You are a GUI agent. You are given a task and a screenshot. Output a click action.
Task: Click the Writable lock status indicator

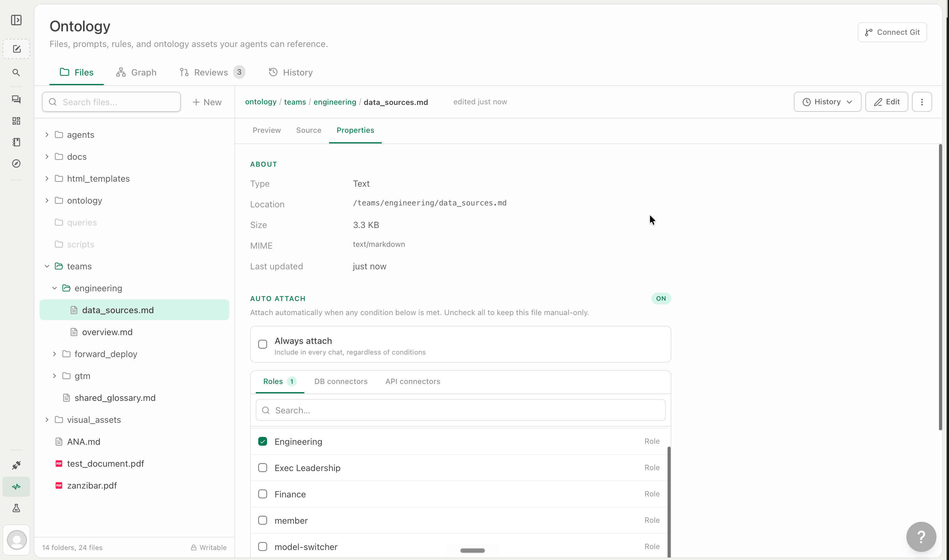pyautogui.click(x=209, y=547)
